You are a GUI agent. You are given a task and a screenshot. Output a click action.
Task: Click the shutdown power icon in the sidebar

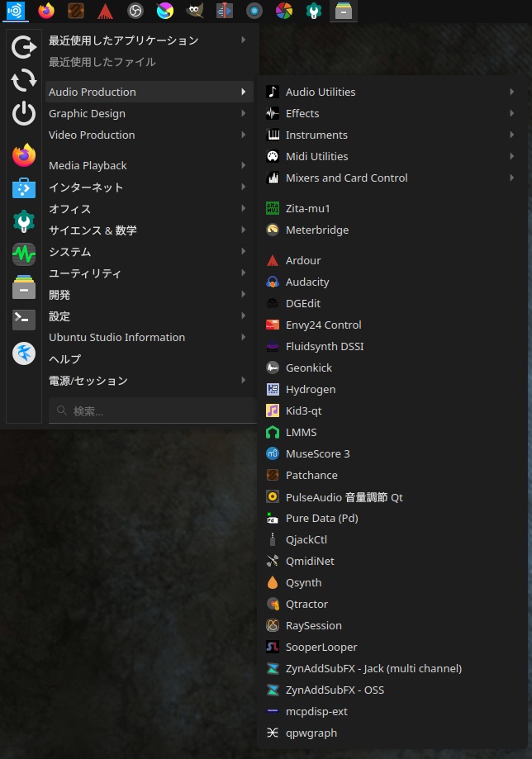[24, 114]
